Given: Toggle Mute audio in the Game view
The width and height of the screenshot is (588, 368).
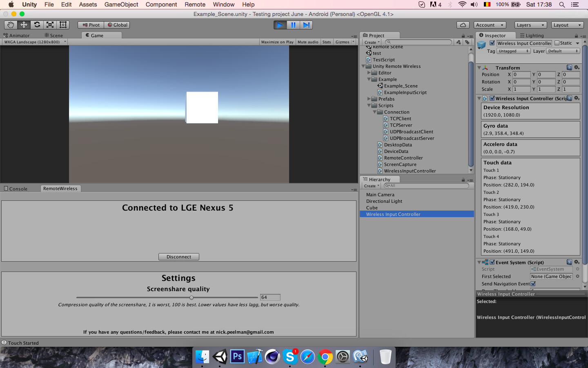Looking at the screenshot, I should 307,42.
